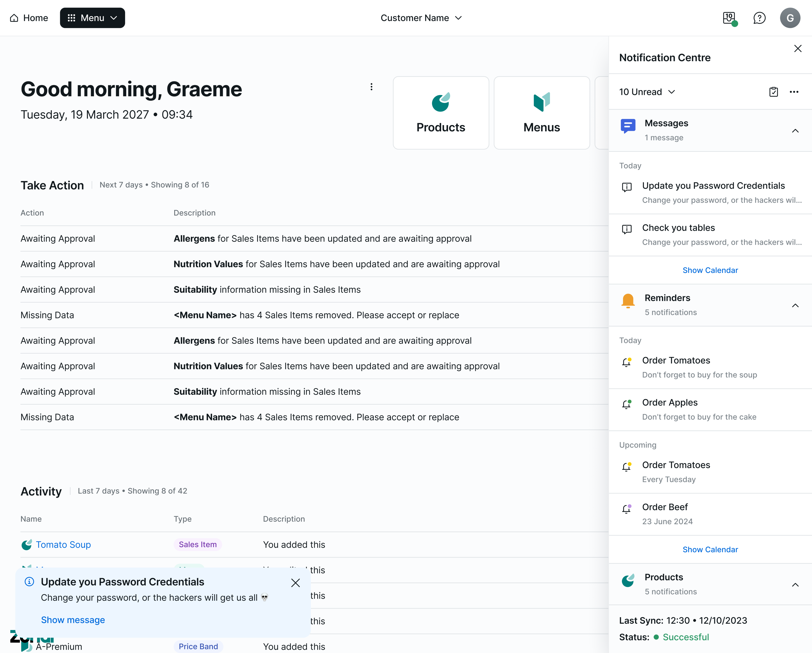
Task: Go to Home in top navigation
Action: 29,18
